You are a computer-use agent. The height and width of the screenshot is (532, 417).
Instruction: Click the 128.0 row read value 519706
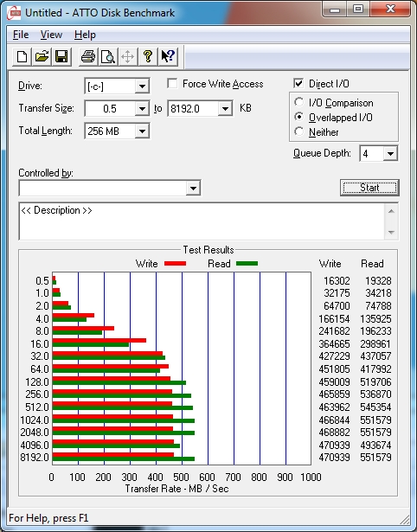pos(375,382)
